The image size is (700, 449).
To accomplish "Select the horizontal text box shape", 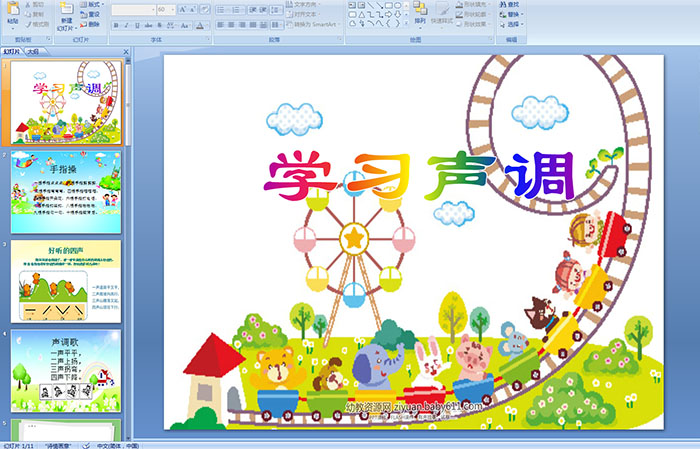I will pyautogui.click(x=352, y=5).
